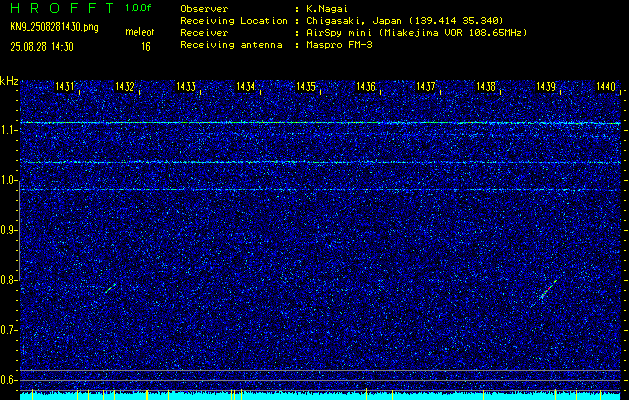This screenshot has width=629, height=400.
Task: Click the file name KN9_2508281430.png
Action: coord(54,27)
